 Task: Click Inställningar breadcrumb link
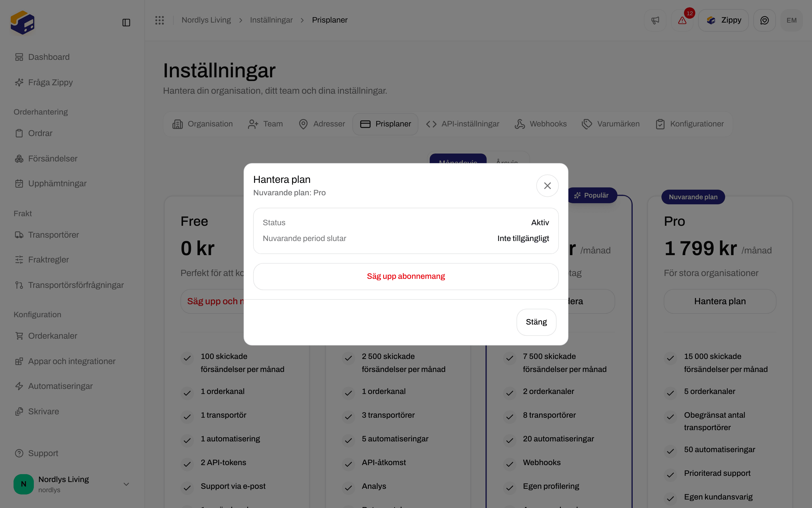click(271, 20)
